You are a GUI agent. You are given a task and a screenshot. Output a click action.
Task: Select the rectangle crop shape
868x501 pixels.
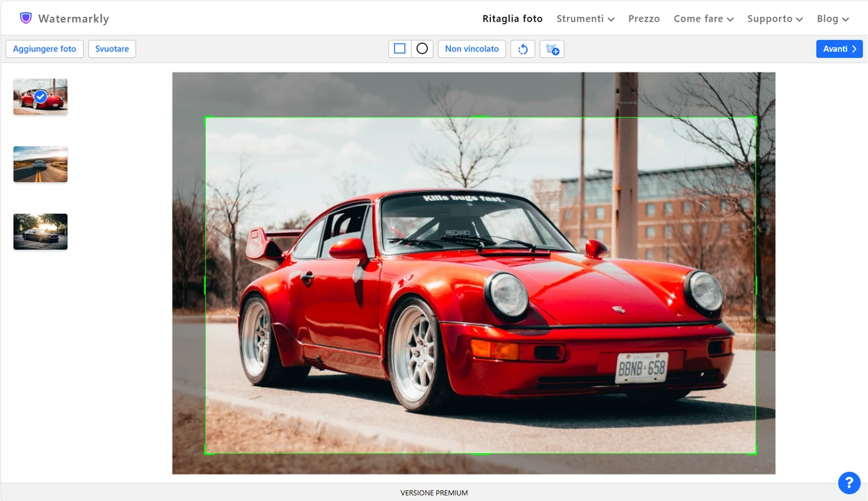[x=400, y=49]
